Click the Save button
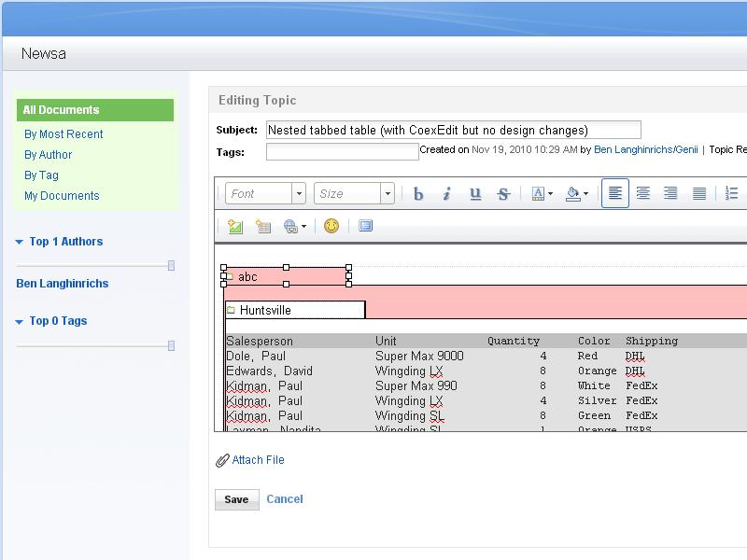This screenshot has height=560, width=747. [x=236, y=499]
